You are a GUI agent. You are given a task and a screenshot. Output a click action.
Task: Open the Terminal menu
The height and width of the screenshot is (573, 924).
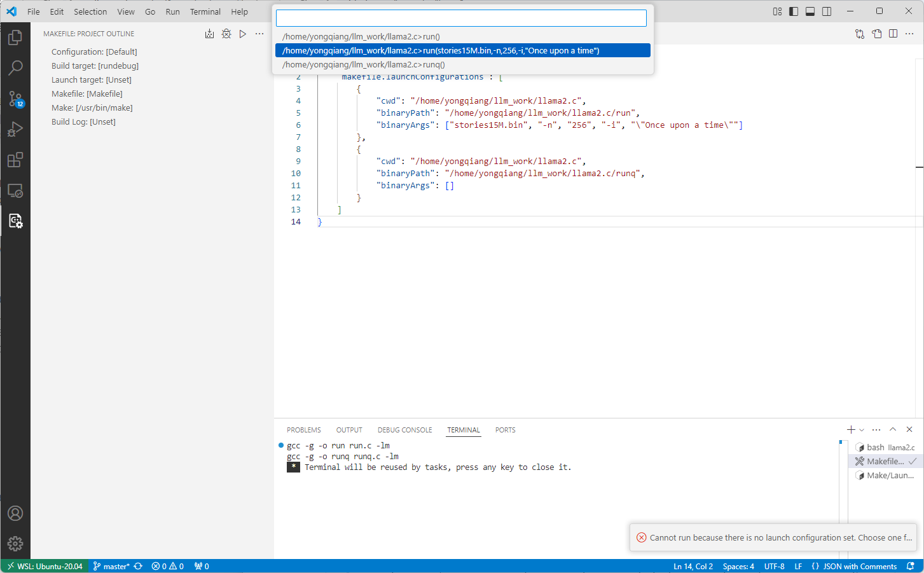pos(205,11)
